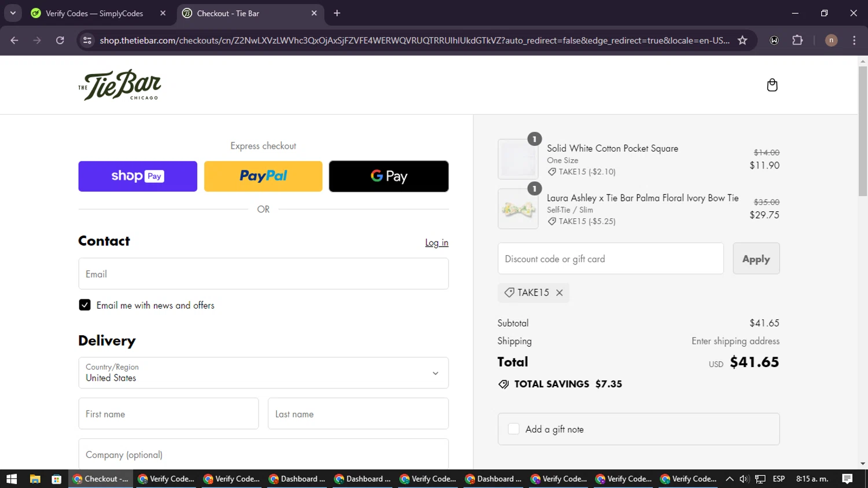Check the Add a gift note box
Viewport: 868px width, 488px height.
click(x=513, y=429)
